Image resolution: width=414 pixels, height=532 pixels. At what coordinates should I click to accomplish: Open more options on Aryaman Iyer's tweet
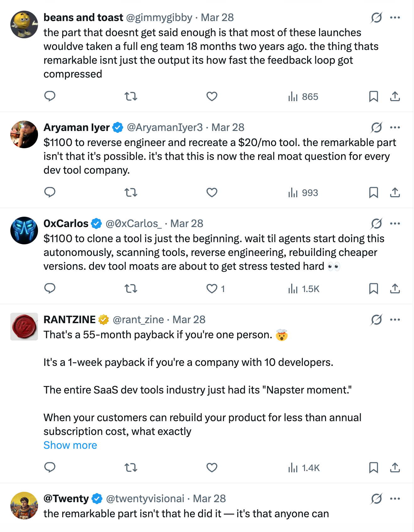click(x=395, y=128)
